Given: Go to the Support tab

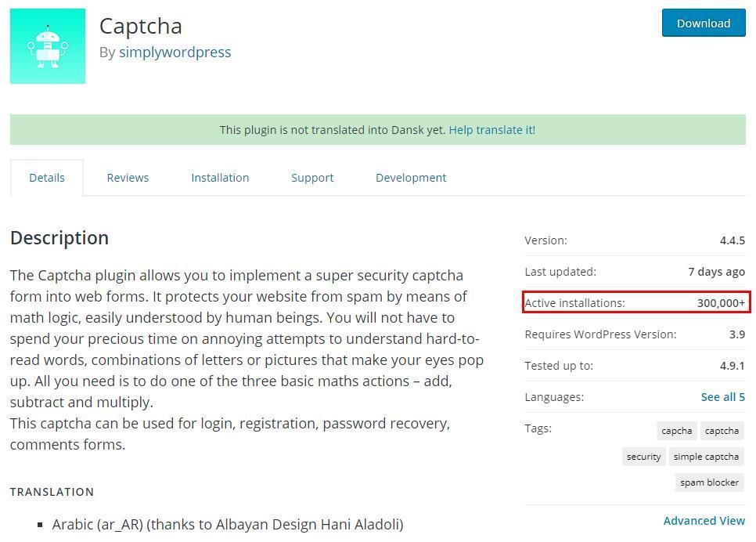Looking at the screenshot, I should [x=312, y=178].
